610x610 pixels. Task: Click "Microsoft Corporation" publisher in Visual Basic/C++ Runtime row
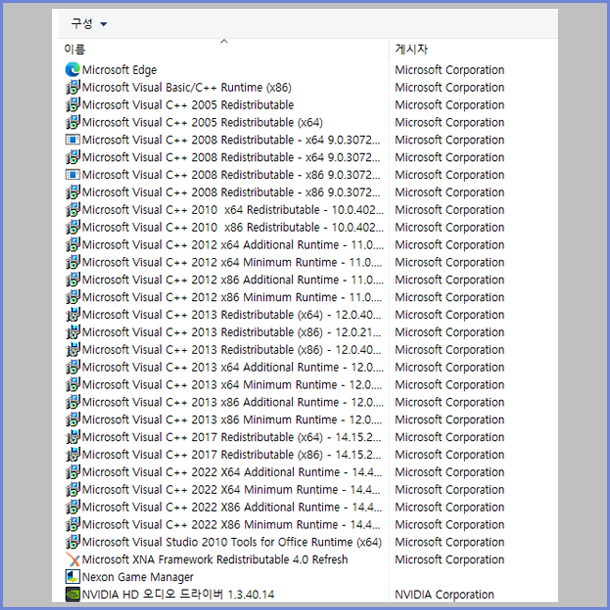click(x=449, y=87)
